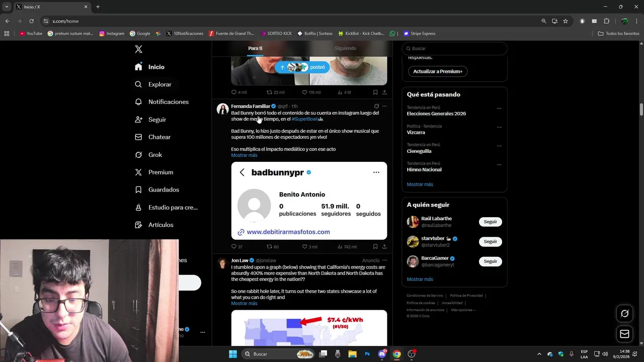Open YouTube bookmark in bookmarks bar
The width and height of the screenshot is (644, 362).
31,34
